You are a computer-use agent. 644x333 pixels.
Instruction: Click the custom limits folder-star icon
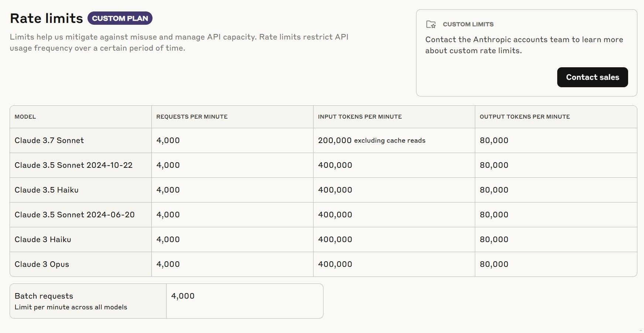click(431, 24)
